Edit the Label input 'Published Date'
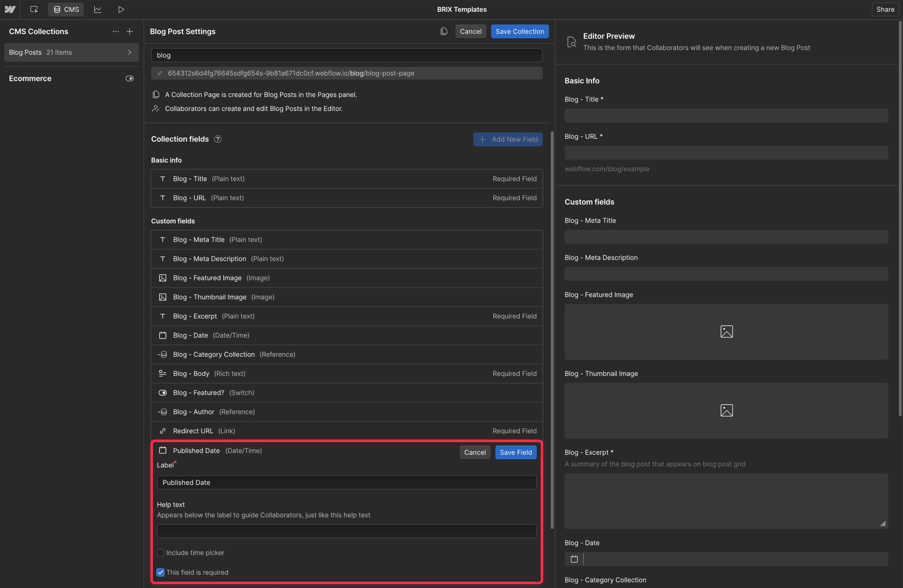Viewport: 903px width, 588px height. click(x=346, y=482)
